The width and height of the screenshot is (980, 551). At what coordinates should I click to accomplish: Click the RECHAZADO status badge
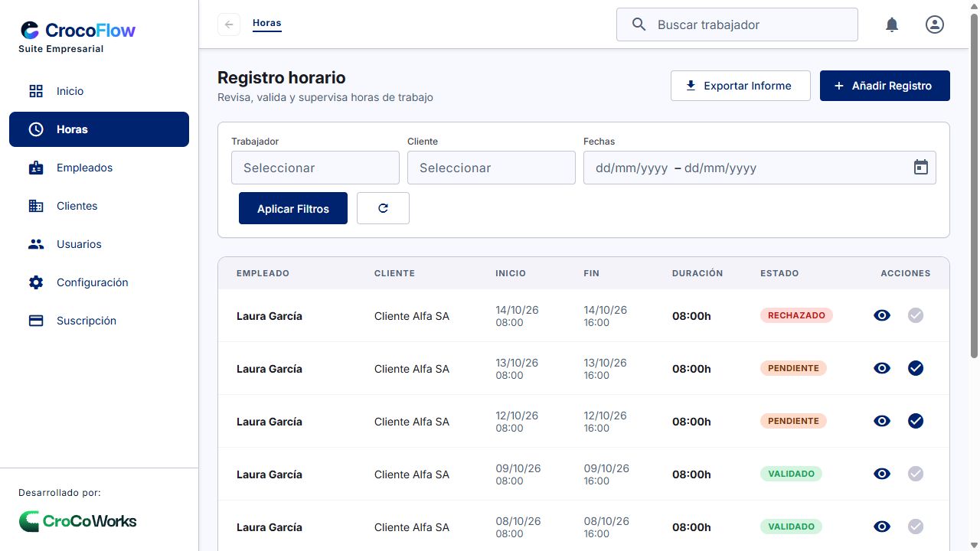coord(796,315)
